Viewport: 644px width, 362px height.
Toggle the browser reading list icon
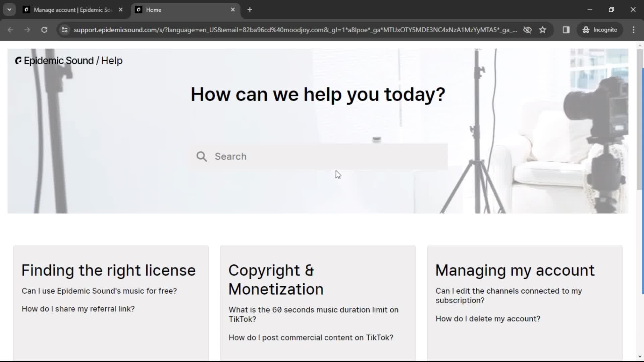566,29
